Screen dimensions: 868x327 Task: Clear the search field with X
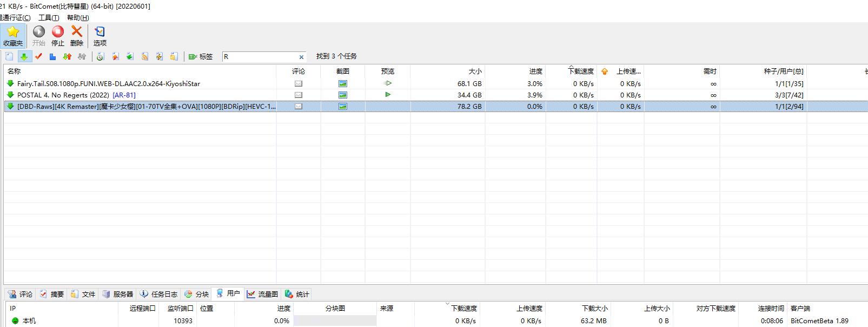point(301,57)
